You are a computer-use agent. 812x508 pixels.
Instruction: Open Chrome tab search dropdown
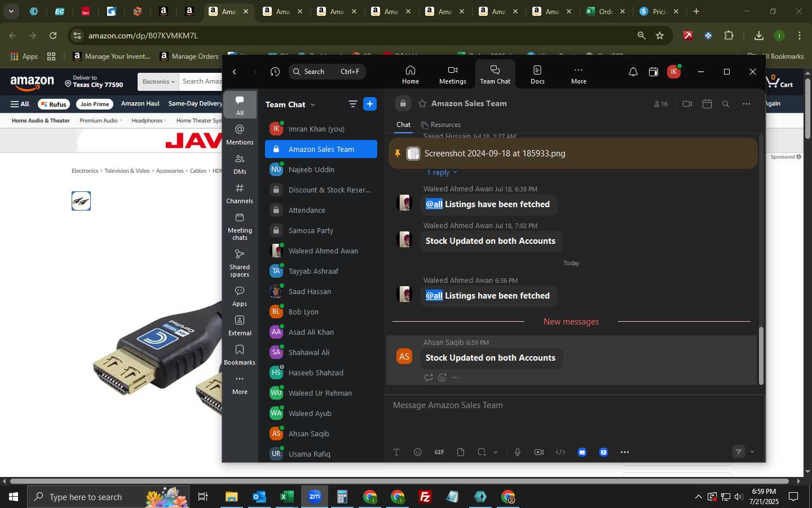[x=11, y=11]
